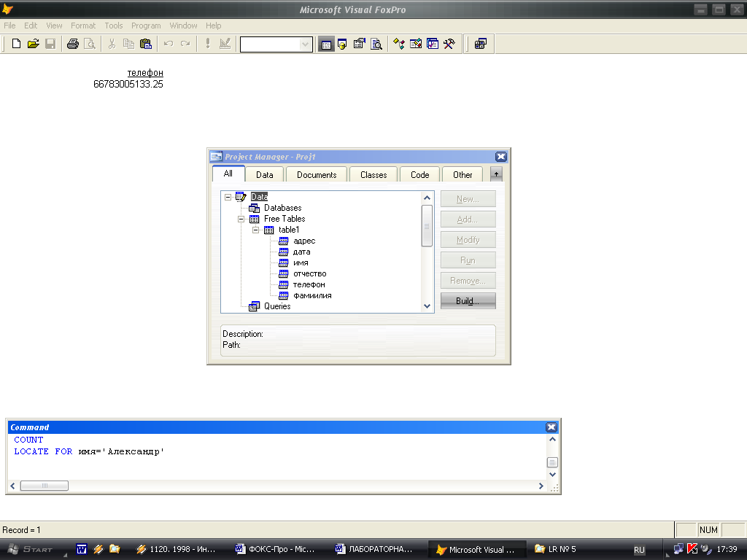Select the телефон field in the tree
The image size is (747, 560).
(309, 285)
